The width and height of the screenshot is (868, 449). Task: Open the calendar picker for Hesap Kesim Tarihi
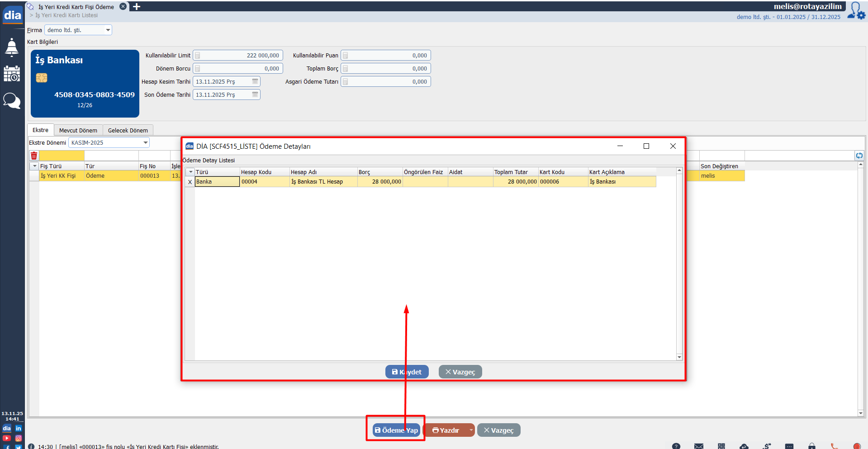[x=255, y=81]
